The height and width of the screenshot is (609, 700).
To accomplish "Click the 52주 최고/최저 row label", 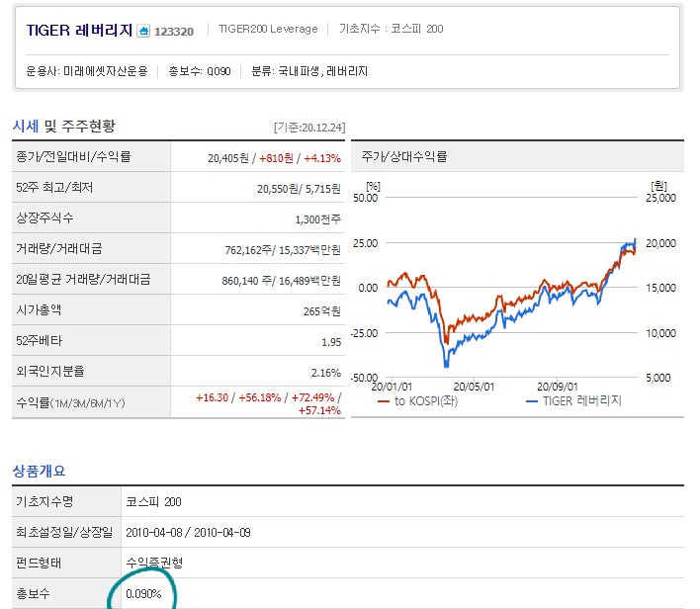I will [54, 187].
